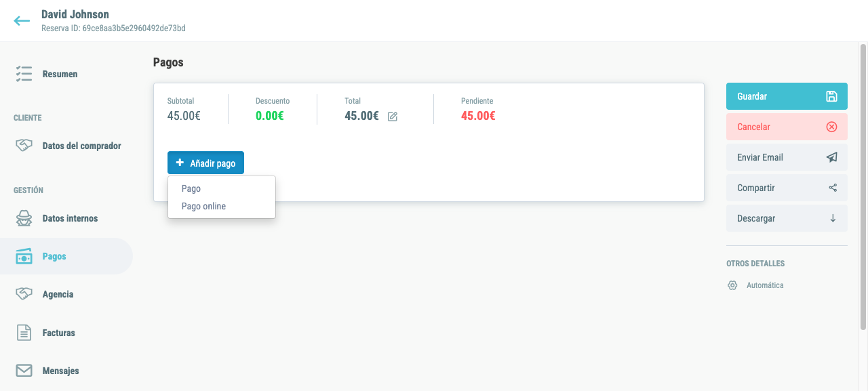Click the Agencia handshake icon
This screenshot has width=868, height=391.
24,294
